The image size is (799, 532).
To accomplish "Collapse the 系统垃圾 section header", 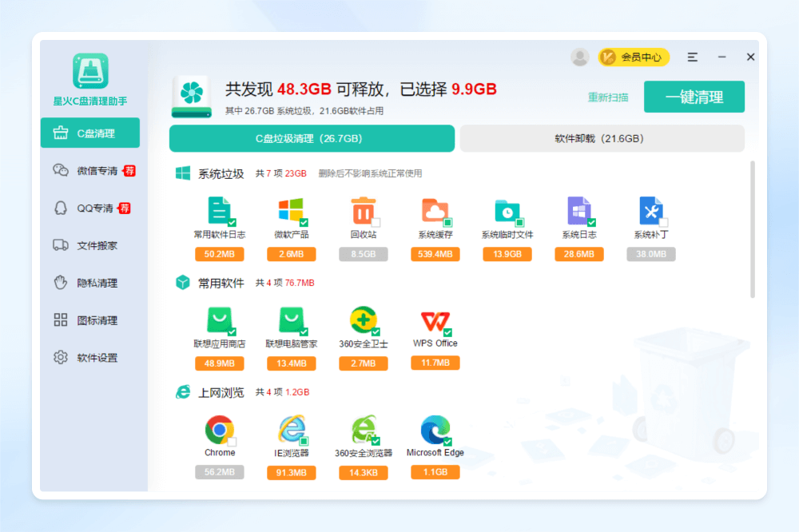I will pos(221,173).
